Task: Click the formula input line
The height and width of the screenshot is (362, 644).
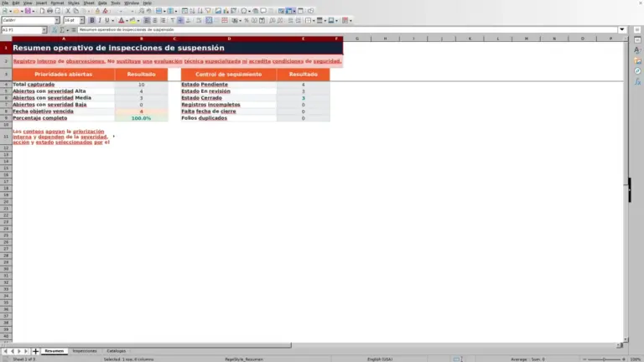Action: coord(347,29)
